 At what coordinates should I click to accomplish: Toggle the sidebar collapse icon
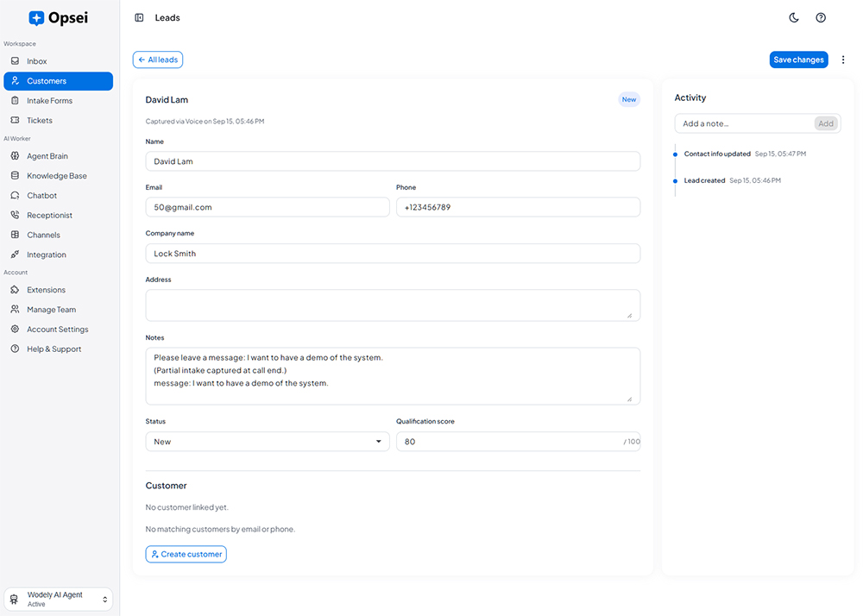[139, 17]
